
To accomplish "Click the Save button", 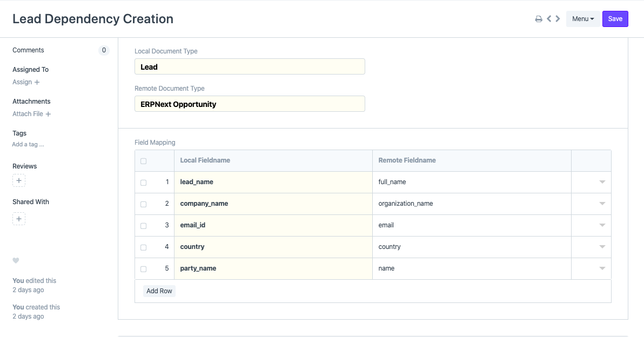I will tap(615, 18).
